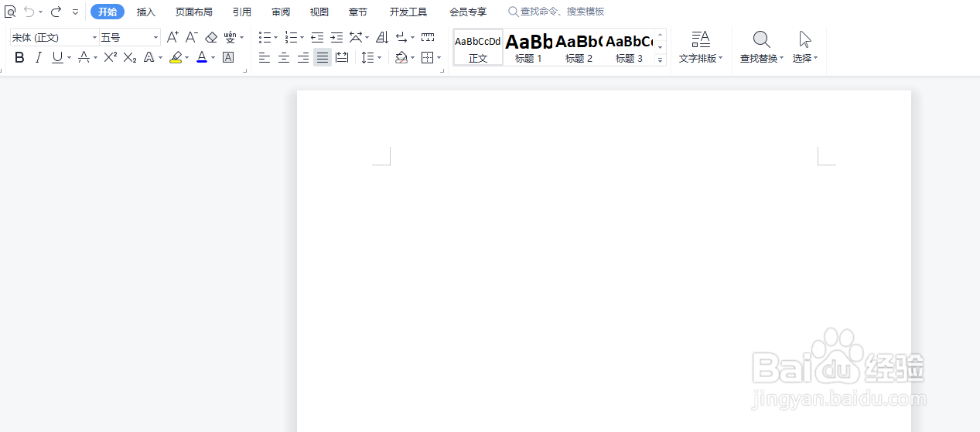Open the 文字排版 menu button

(701, 47)
